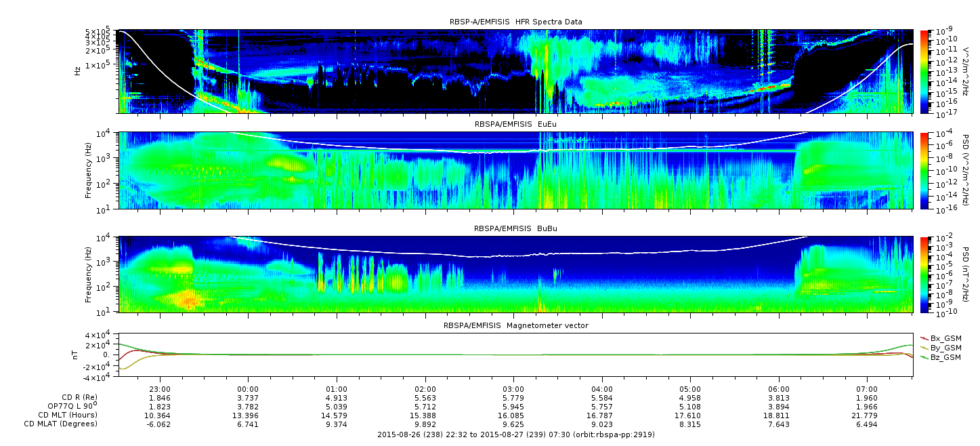Click the date range orbit caption
Image resolution: width=980 pixels, height=446 pixels.
click(515, 434)
